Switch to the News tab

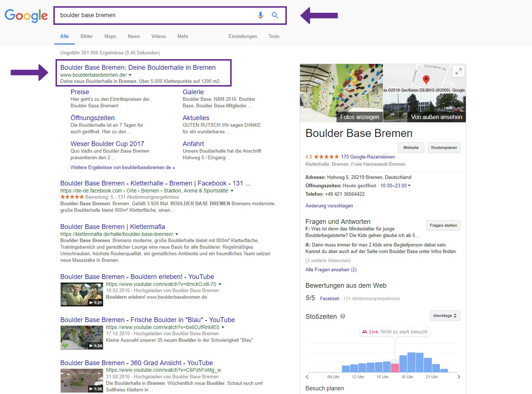(x=134, y=36)
